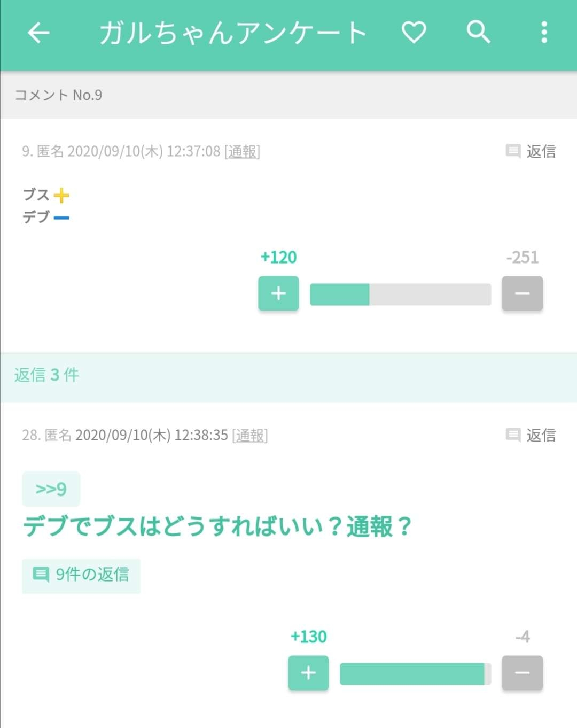Open the three-dot overflow menu
This screenshot has height=728, width=577.
point(544,33)
